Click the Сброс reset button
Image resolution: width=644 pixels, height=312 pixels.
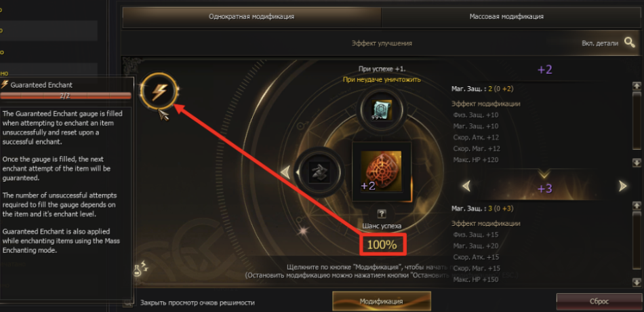[x=599, y=301]
